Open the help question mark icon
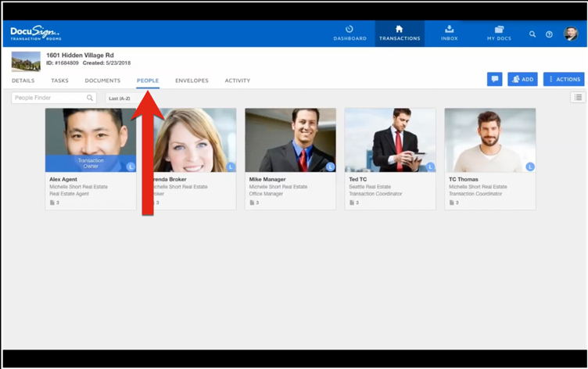588x369 pixels. pyautogui.click(x=549, y=34)
